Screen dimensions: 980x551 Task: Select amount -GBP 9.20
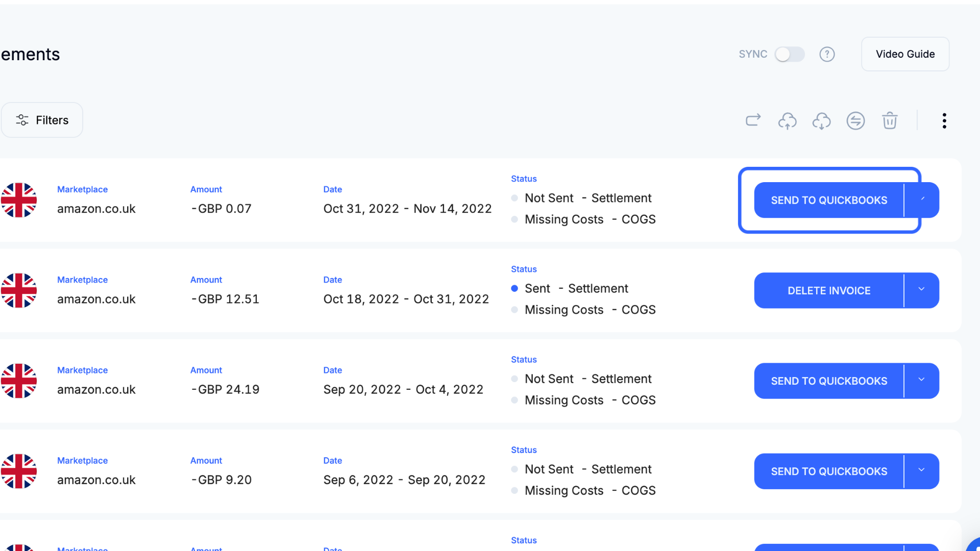click(221, 480)
